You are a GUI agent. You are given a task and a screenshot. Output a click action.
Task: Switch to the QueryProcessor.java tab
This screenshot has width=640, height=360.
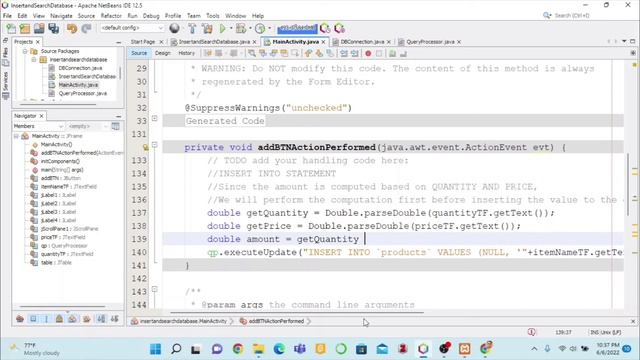tap(430, 42)
